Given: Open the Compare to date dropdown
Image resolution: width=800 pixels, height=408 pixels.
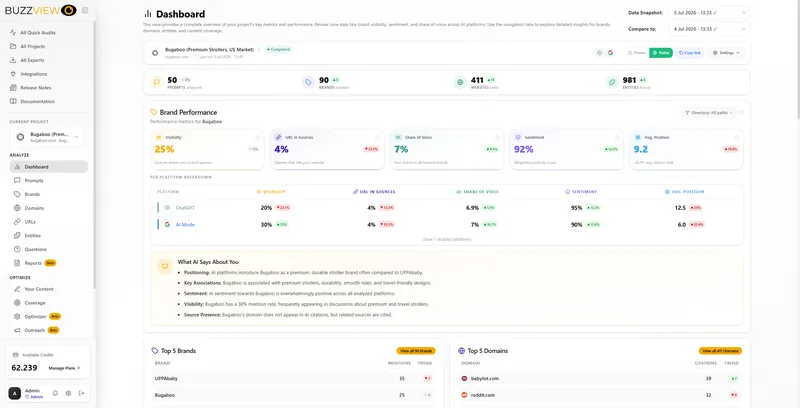Looking at the screenshot, I should [709, 29].
